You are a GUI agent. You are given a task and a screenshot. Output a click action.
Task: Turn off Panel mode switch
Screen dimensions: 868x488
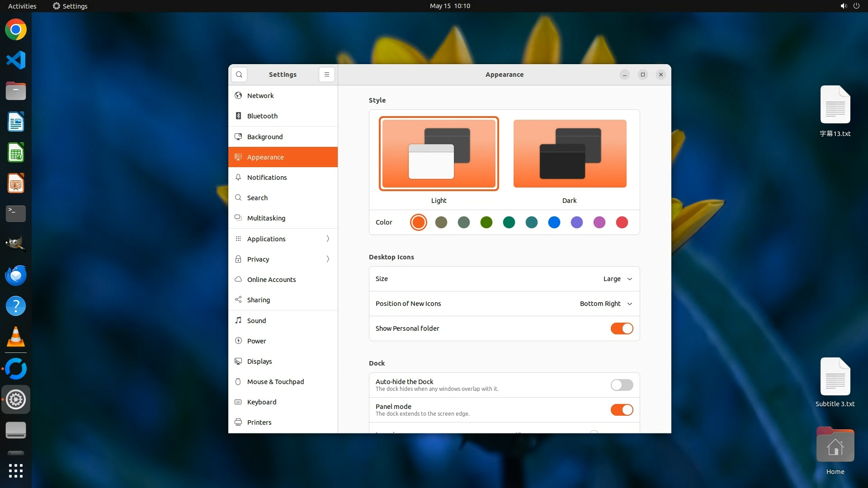pyautogui.click(x=622, y=410)
